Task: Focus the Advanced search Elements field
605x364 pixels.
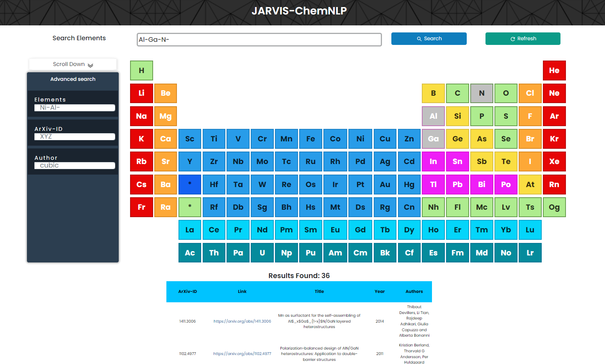Action: click(x=75, y=108)
